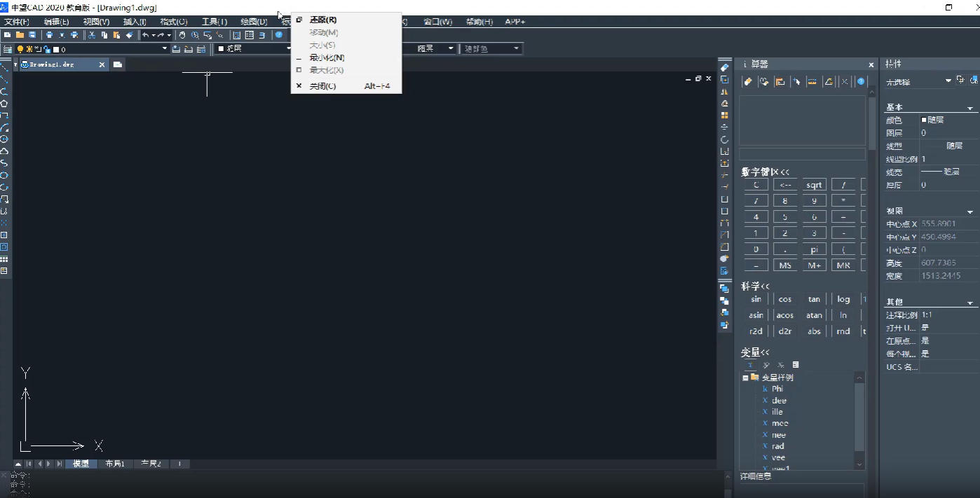Toggle the layer on/off lightbulb icon
Image resolution: width=980 pixels, height=498 pixels.
pos(20,49)
